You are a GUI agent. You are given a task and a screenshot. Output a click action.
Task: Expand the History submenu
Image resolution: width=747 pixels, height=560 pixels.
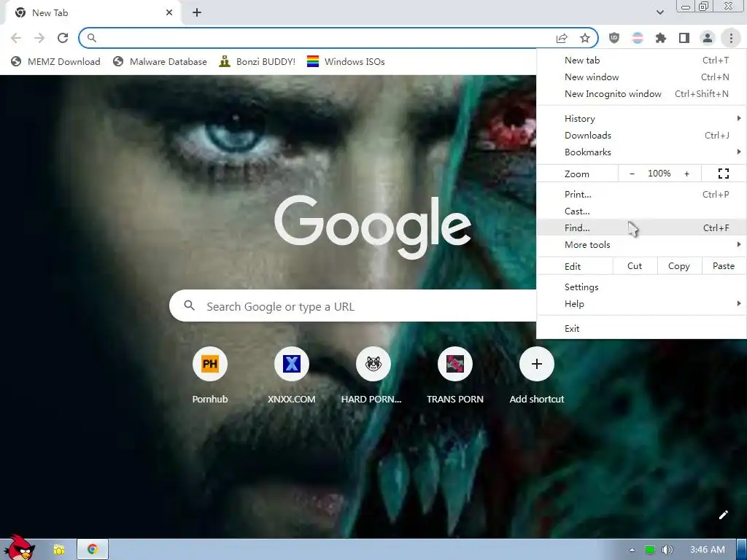tap(642, 119)
